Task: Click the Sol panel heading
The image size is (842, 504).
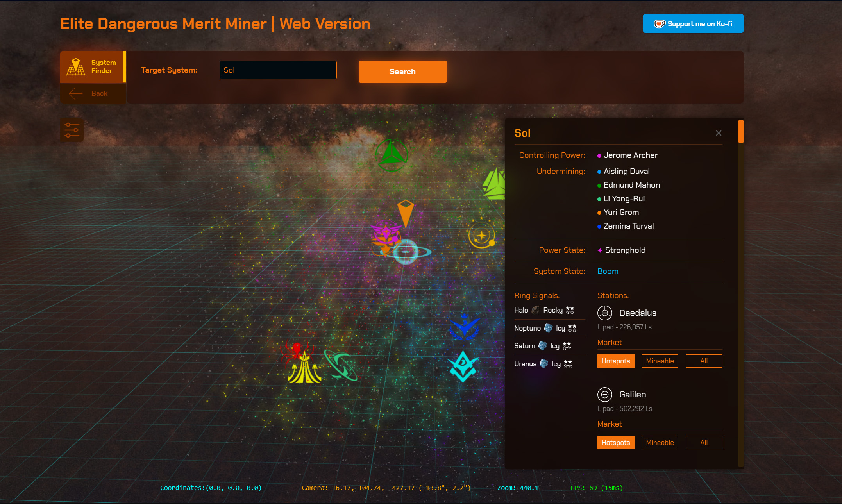Action: 522,133
